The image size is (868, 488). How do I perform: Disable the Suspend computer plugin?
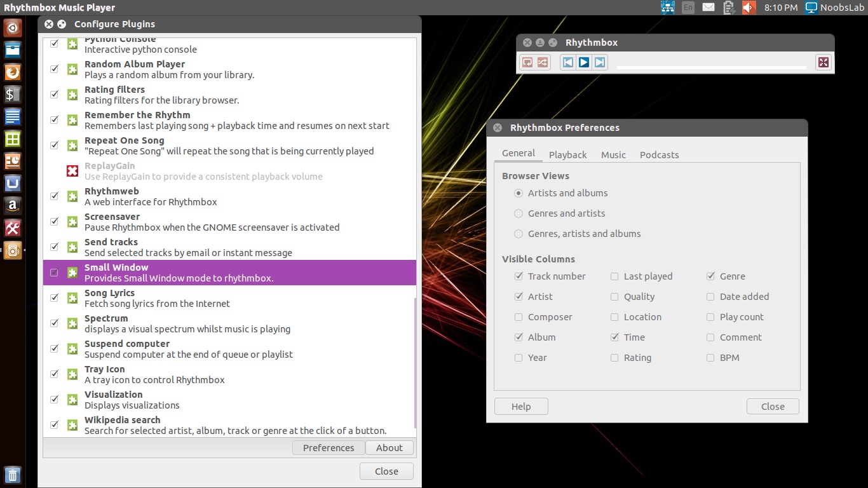54,348
